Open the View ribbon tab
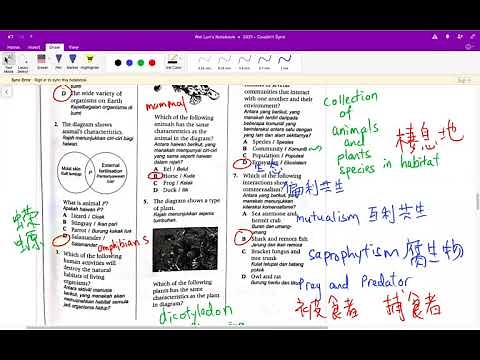The width and height of the screenshot is (480, 360). (x=73, y=47)
